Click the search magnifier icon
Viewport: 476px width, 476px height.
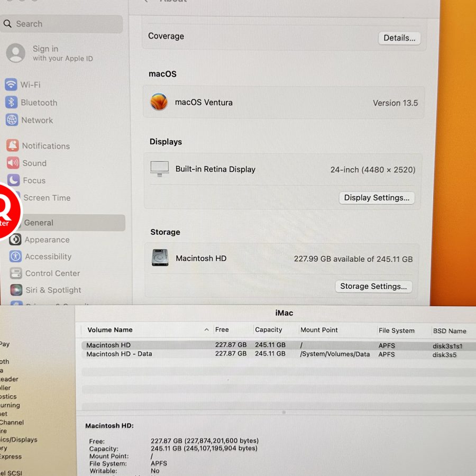pyautogui.click(x=7, y=24)
